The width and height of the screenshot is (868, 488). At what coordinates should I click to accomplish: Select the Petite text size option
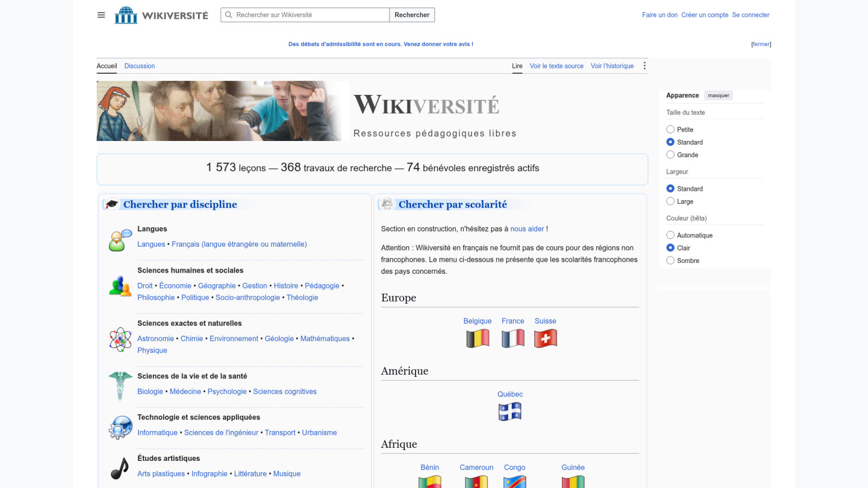[x=671, y=130]
